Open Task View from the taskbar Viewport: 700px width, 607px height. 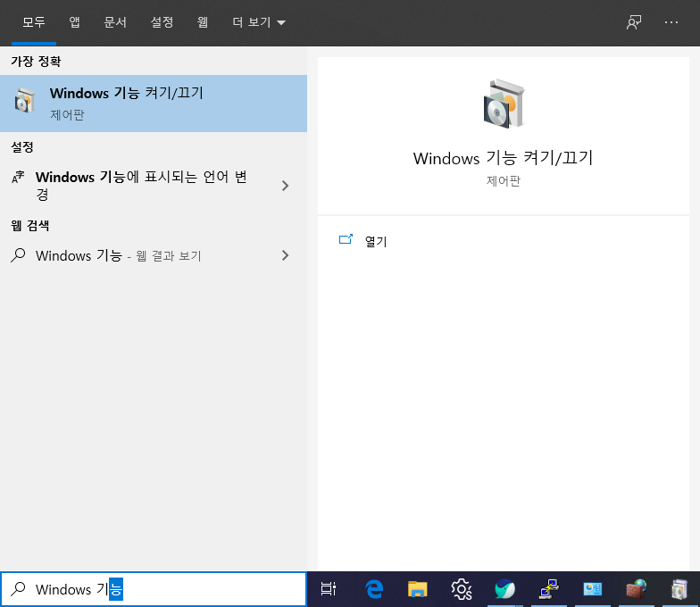[329, 589]
